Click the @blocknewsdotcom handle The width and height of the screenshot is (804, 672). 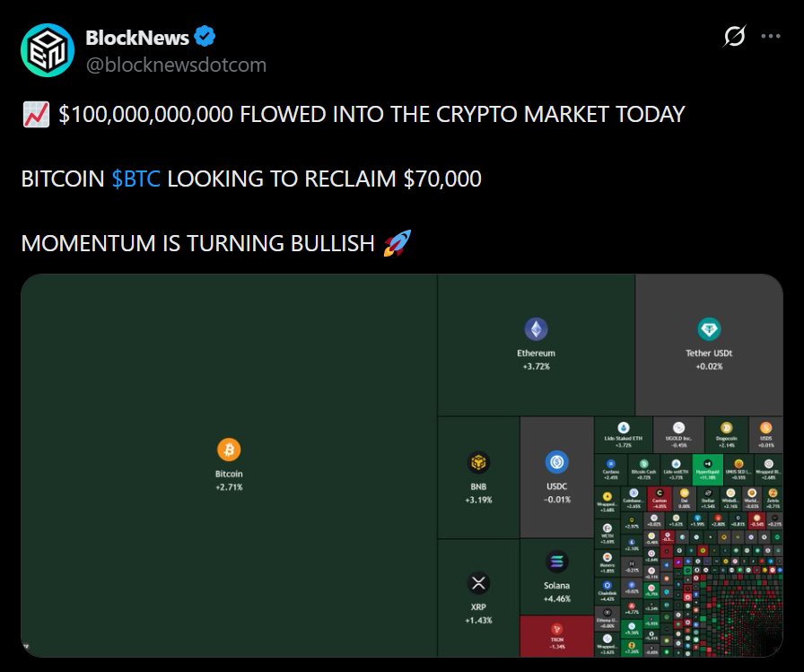(x=176, y=65)
